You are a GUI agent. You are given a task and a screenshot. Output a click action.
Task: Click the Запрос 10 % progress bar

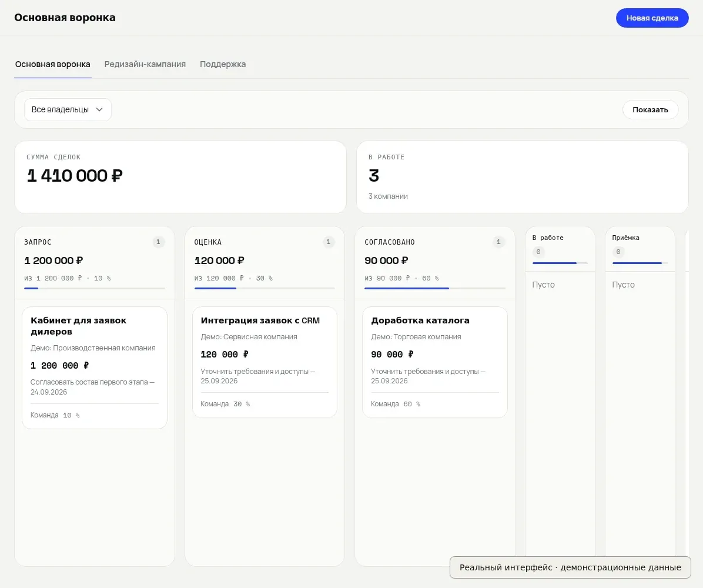95,288
